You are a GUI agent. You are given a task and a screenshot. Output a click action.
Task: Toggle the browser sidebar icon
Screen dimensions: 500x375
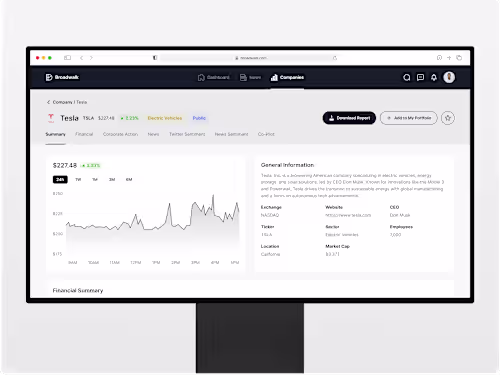[x=67, y=58]
